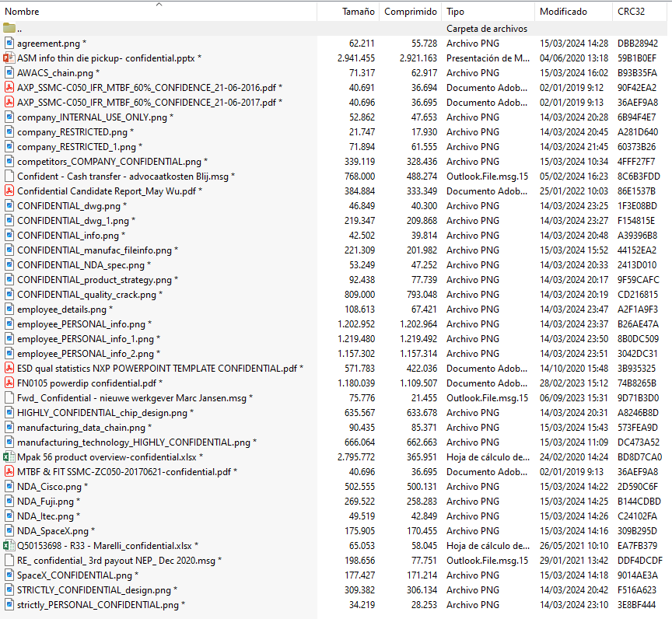
Task: Click the msg icon of Confident - Cash transfer
Action: tap(9, 176)
